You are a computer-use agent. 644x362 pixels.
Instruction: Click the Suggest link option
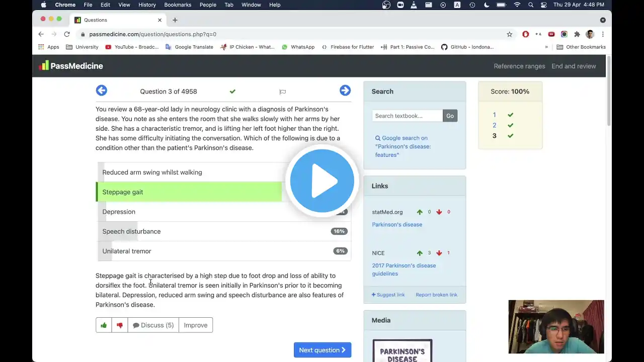388,295
